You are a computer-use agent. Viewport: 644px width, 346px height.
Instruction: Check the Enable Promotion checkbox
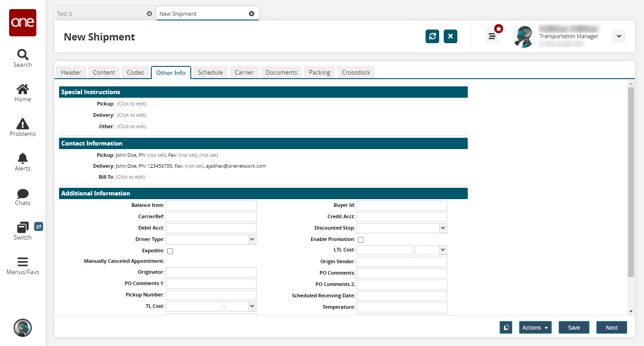pos(361,240)
